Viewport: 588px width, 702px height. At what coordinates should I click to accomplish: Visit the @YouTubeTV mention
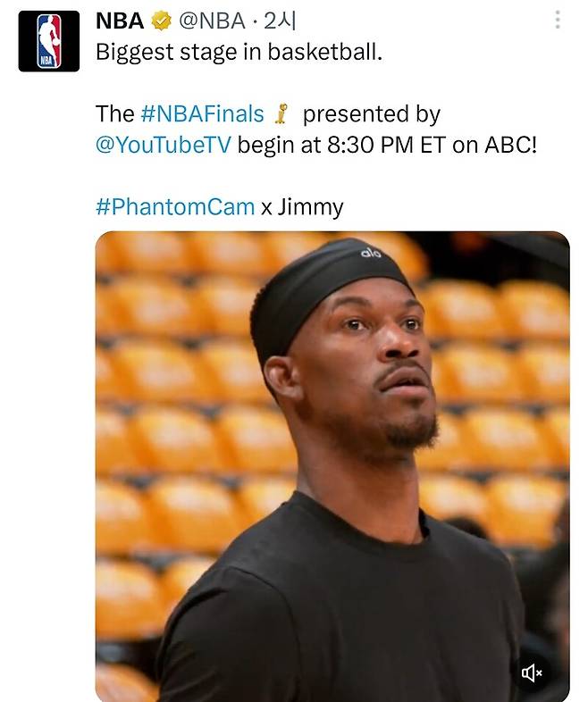164,145
